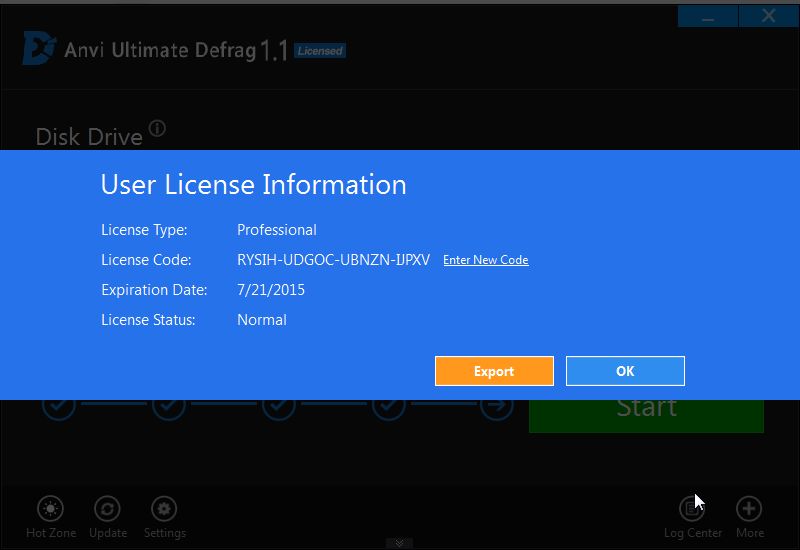The width and height of the screenshot is (800, 550).
Task: Click the User License Information heading
Action: (x=254, y=184)
